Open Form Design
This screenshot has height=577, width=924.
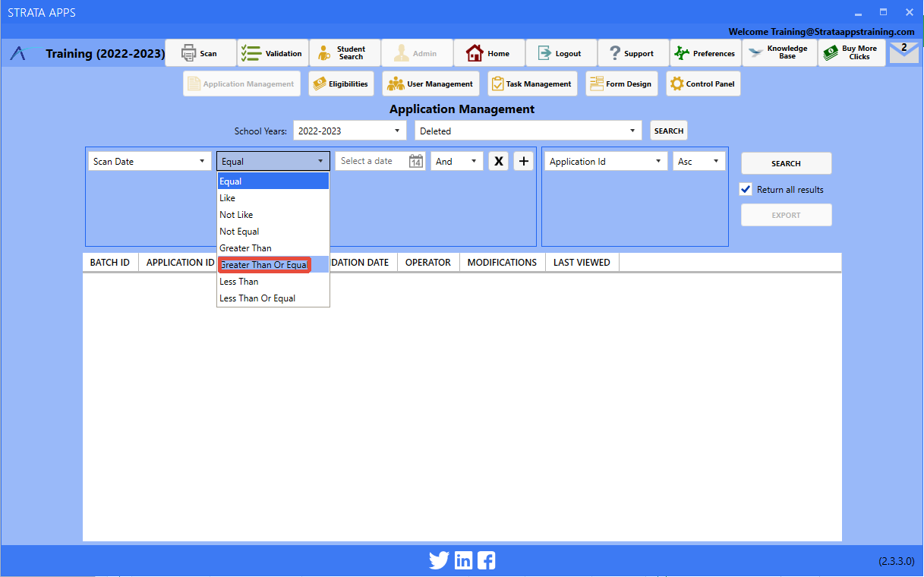click(x=622, y=84)
